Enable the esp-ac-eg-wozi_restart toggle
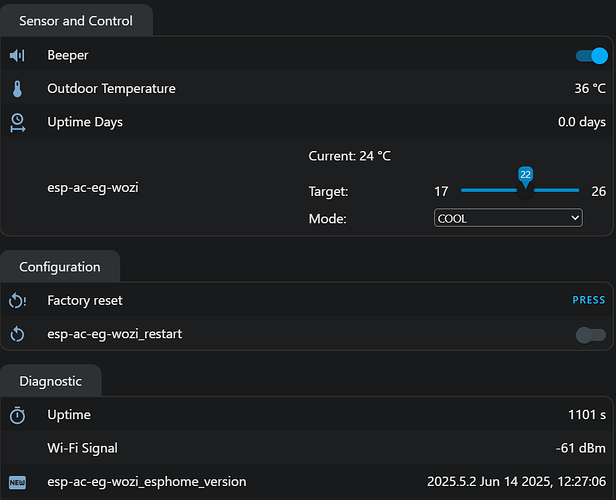This screenshot has width=616, height=500. (x=590, y=335)
